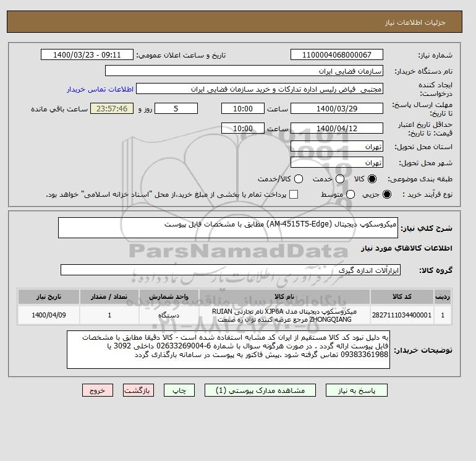The height and width of the screenshot is (461, 476).
Task: Click the تعداد / مقدار column header
Action: 109,297
